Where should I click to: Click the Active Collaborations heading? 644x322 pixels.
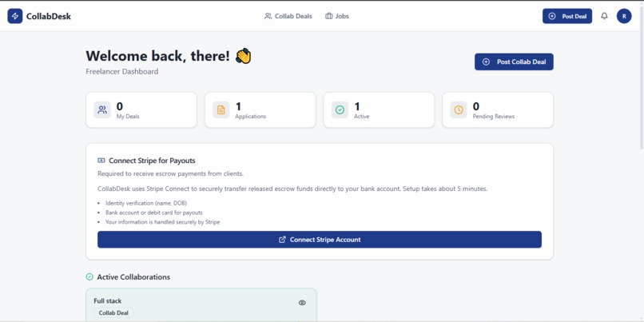tap(133, 277)
